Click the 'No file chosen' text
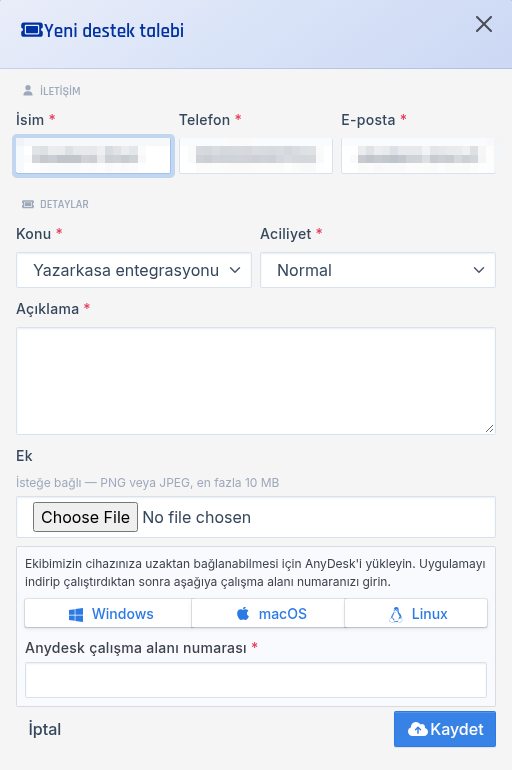Image resolution: width=512 pixels, height=770 pixels. 196,517
